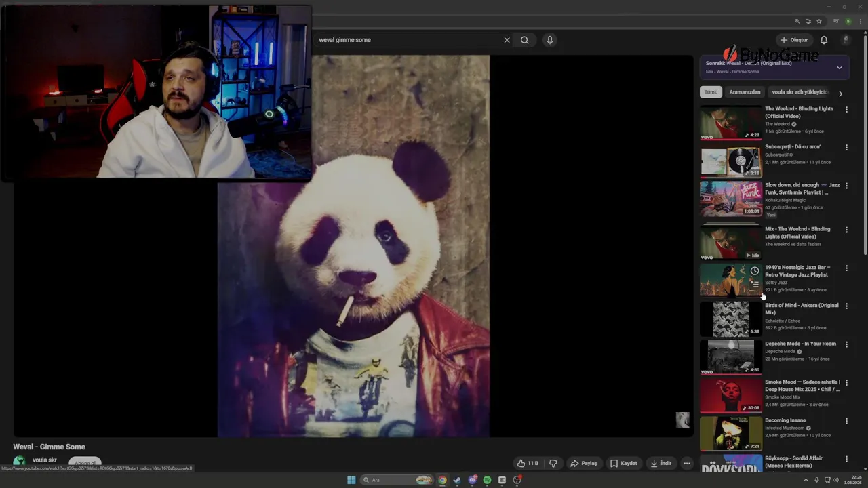868x488 pixels.
Task: Start voice search with microphone icon
Action: (550, 40)
